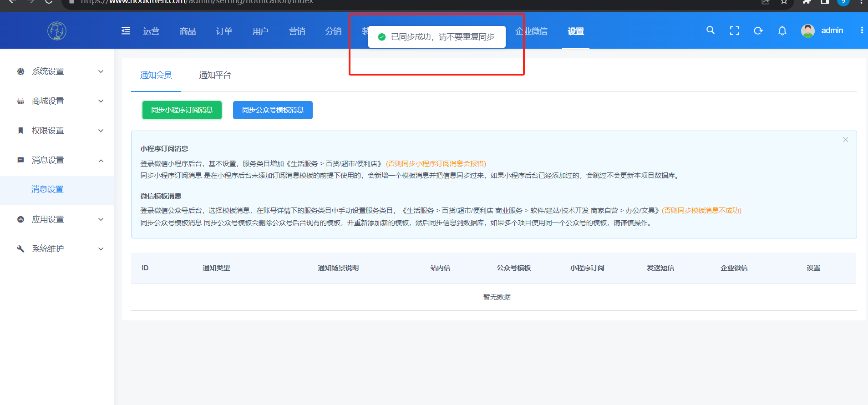Click the site logo in the header
The height and width of the screenshot is (405, 868).
(57, 31)
